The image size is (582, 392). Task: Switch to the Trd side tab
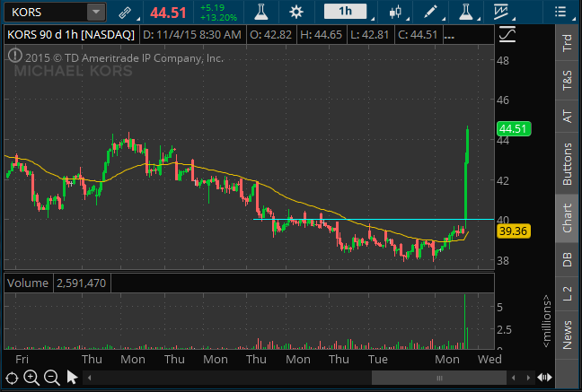tap(567, 43)
